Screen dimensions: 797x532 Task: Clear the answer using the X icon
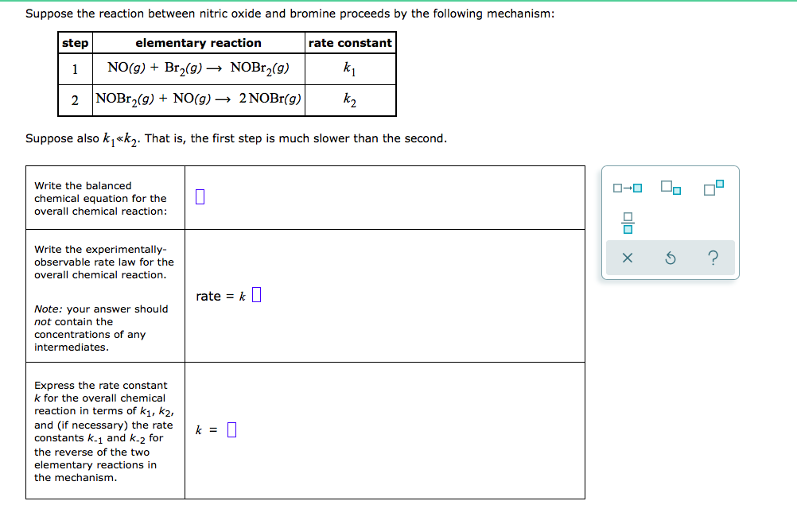pos(628,258)
